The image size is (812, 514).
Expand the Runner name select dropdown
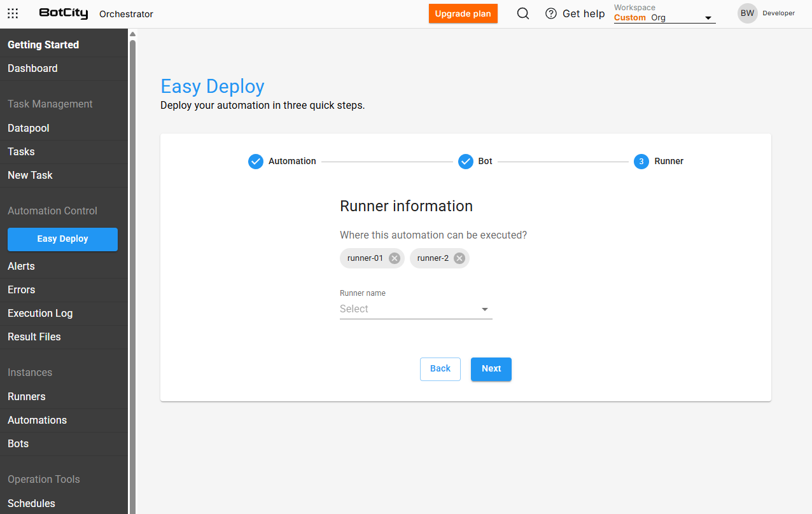(416, 309)
